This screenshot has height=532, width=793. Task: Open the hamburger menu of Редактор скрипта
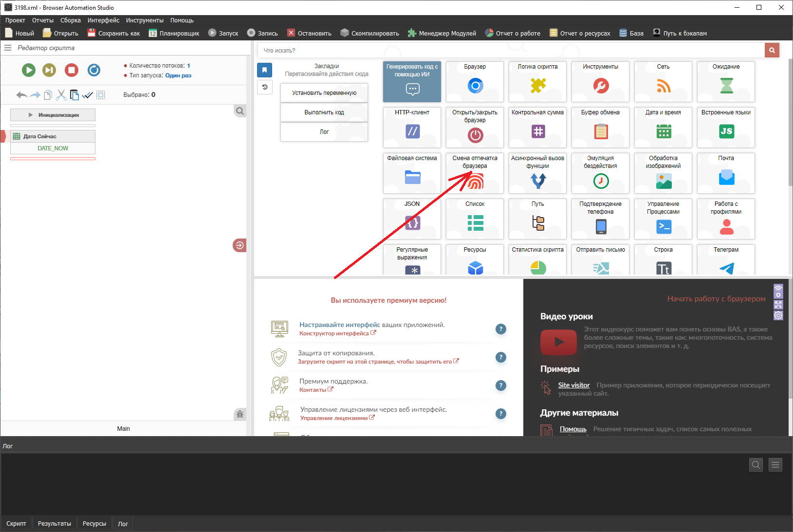click(x=8, y=48)
